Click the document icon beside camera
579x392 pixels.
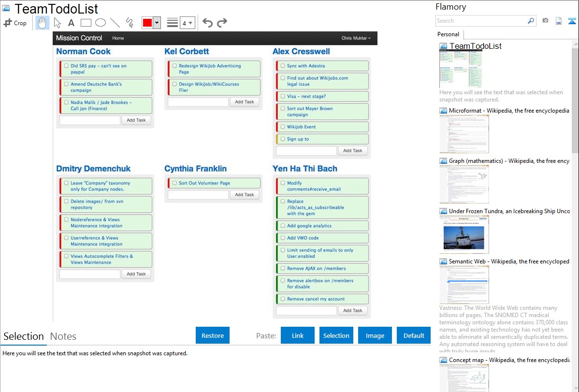click(x=559, y=21)
